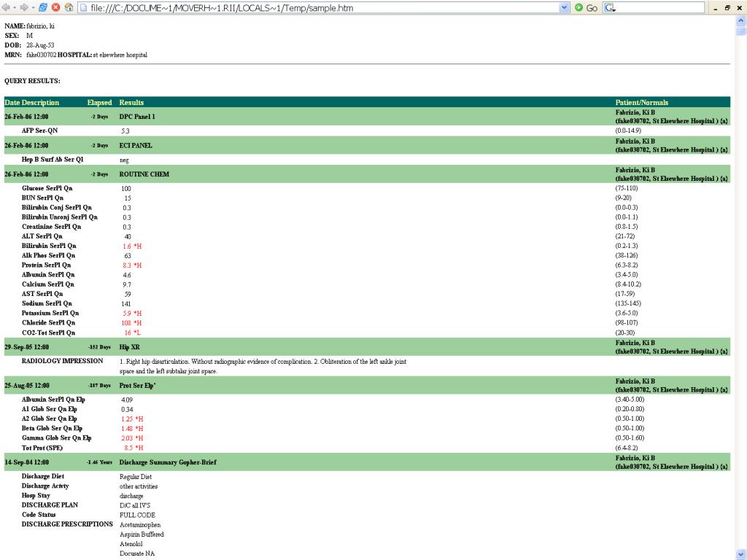Viewport: 747px width, 560px height.
Task: Click the red '108 *H' chloride result
Action: (131, 323)
